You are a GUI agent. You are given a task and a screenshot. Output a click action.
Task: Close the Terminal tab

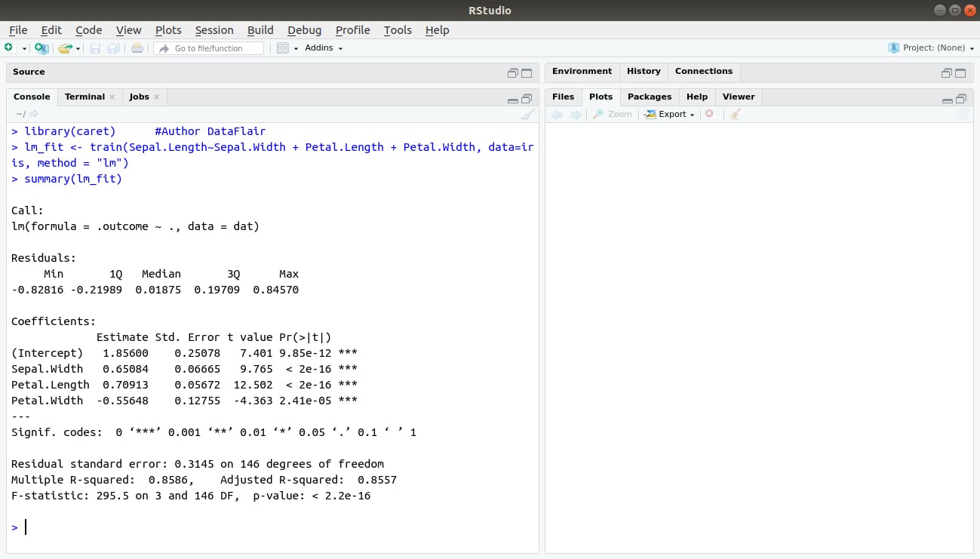point(112,97)
